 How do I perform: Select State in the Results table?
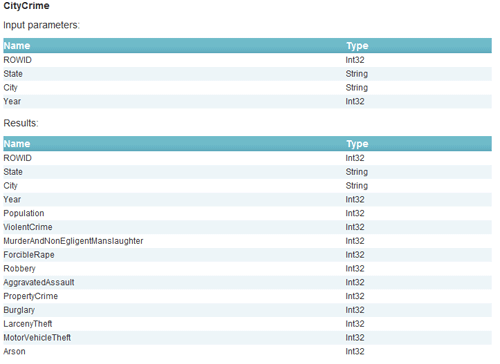[13, 172]
